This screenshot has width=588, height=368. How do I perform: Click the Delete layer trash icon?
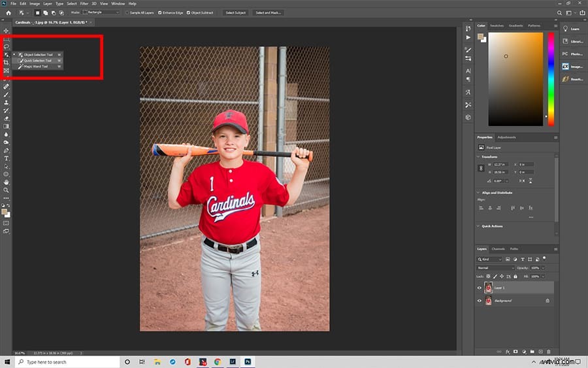(549, 352)
